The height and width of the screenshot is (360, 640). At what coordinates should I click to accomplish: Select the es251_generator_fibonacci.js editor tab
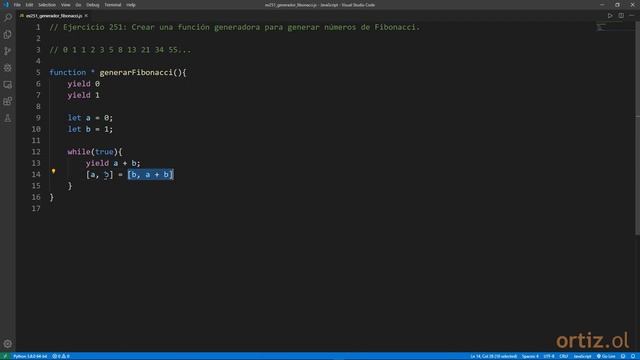point(54,16)
